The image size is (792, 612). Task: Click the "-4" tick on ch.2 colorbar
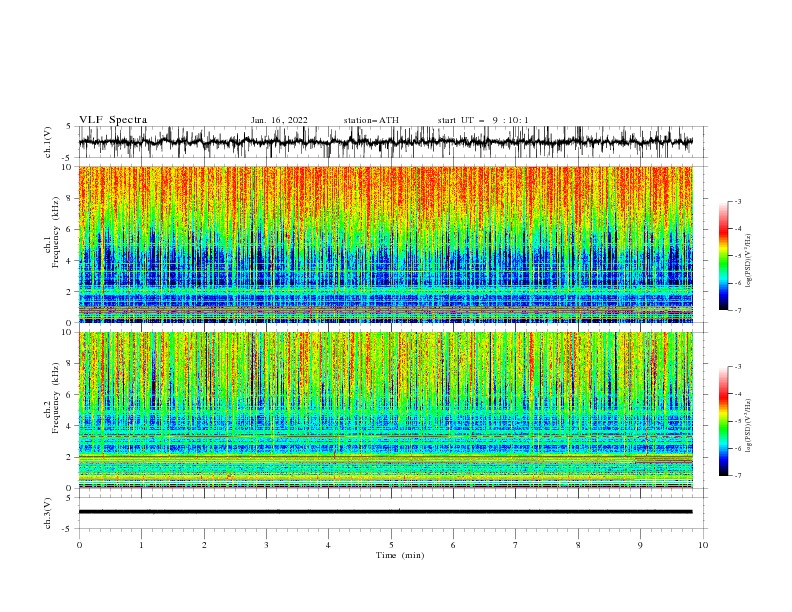tap(737, 394)
